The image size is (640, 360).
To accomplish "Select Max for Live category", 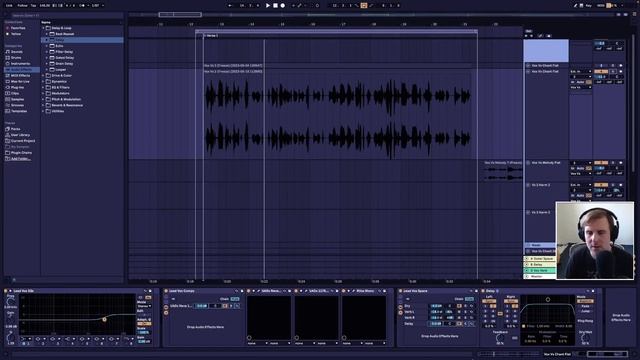I will [20, 82].
